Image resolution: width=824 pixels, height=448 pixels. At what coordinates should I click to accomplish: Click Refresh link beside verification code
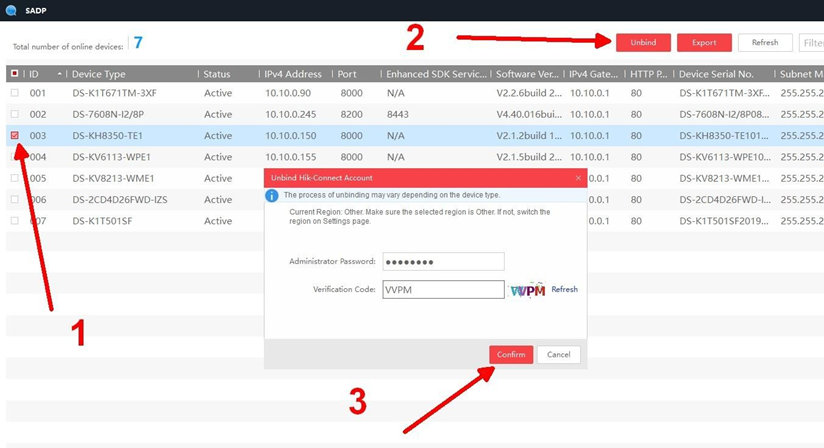[x=565, y=289]
